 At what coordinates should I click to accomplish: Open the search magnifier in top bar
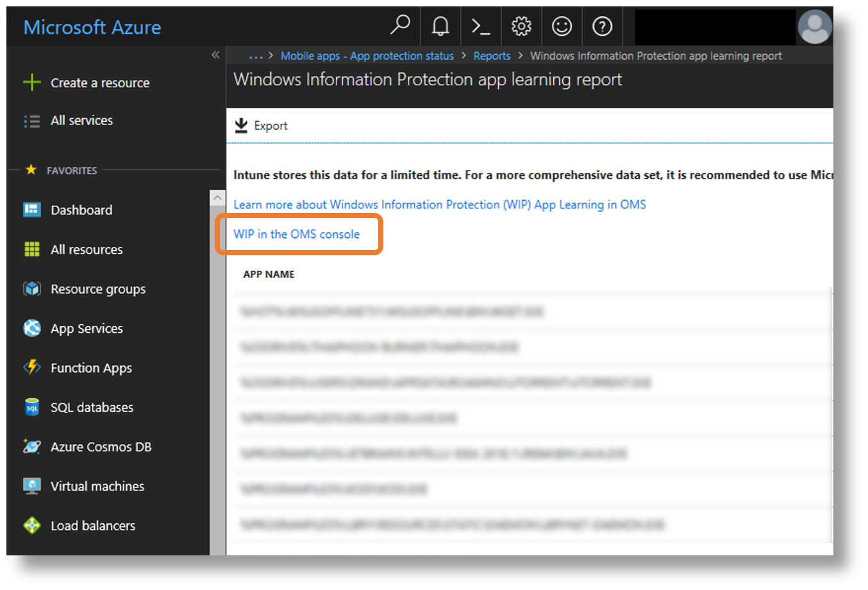400,26
